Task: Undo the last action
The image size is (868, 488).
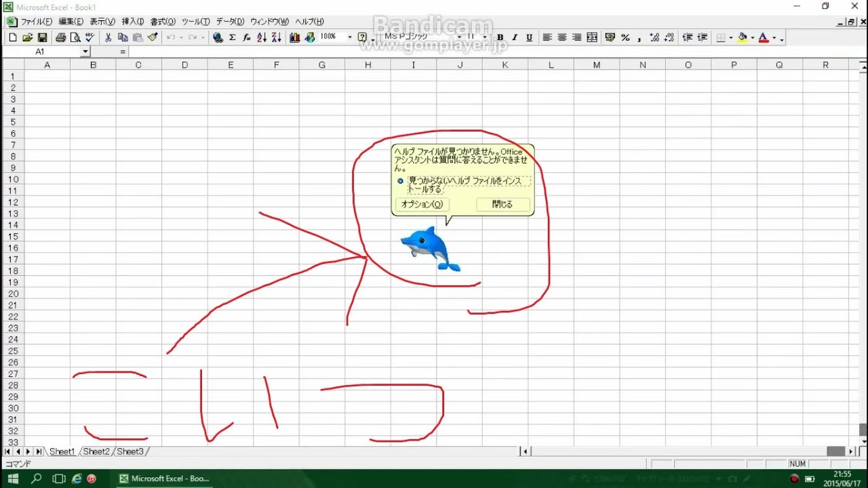Action: pos(170,38)
